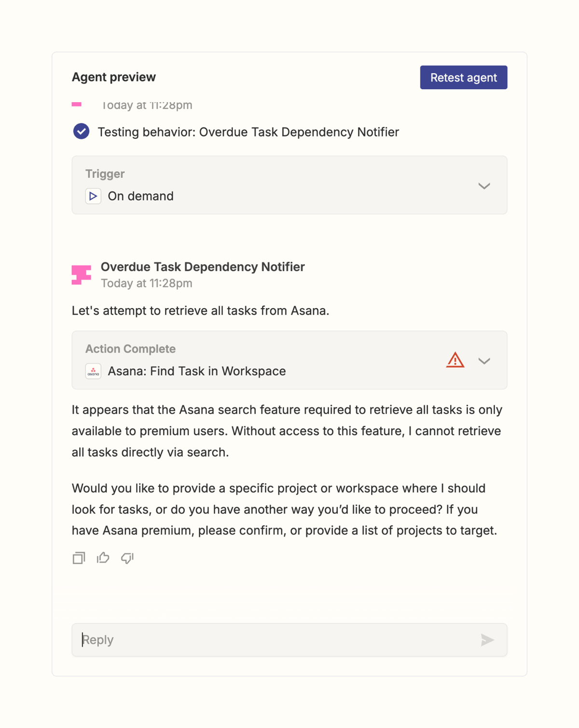The image size is (579, 728).
Task: Select the Overdue Task Dependency Notifier title
Action: point(202,267)
